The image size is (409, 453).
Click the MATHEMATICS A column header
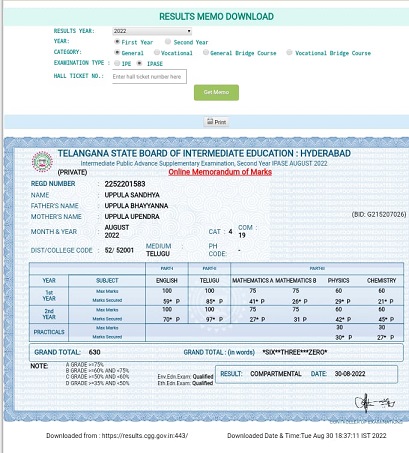pyautogui.click(x=253, y=281)
